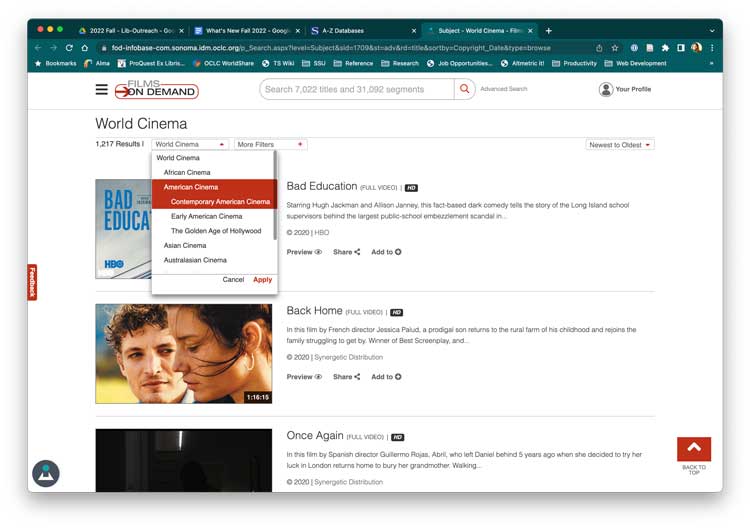
Task: Select World Cinema in the subject list
Action: coord(178,158)
